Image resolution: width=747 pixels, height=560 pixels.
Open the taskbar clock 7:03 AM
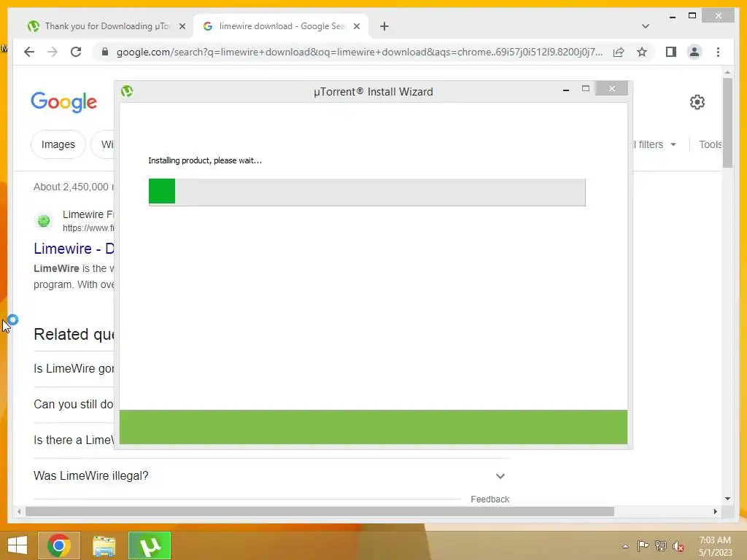[715, 546]
